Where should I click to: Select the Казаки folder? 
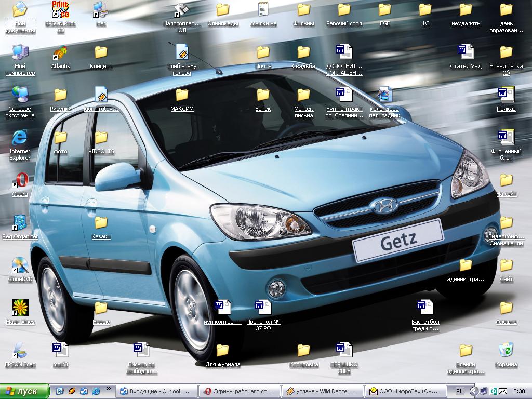click(101, 227)
